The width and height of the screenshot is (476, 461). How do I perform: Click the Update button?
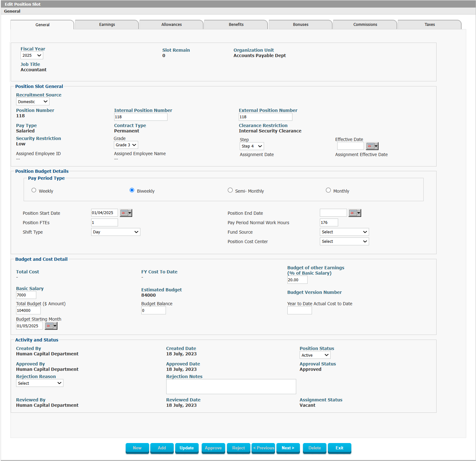(187, 448)
